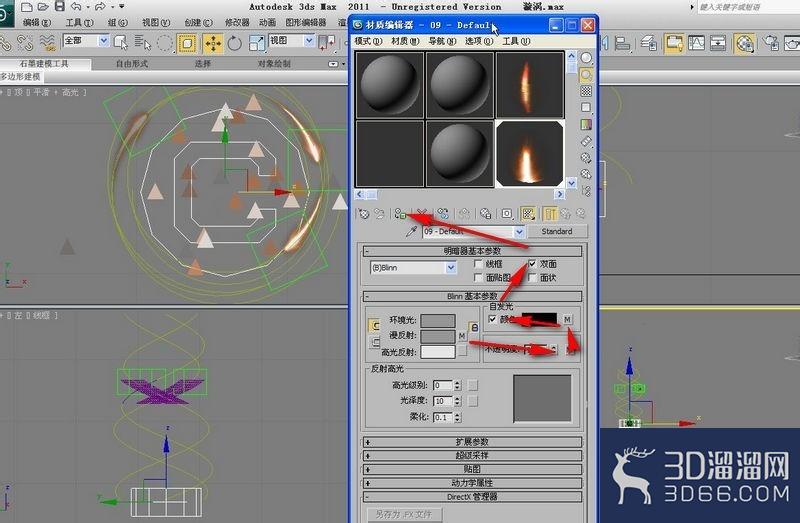Click the Put to Library icon
This screenshot has height=523, width=800.
464,214
